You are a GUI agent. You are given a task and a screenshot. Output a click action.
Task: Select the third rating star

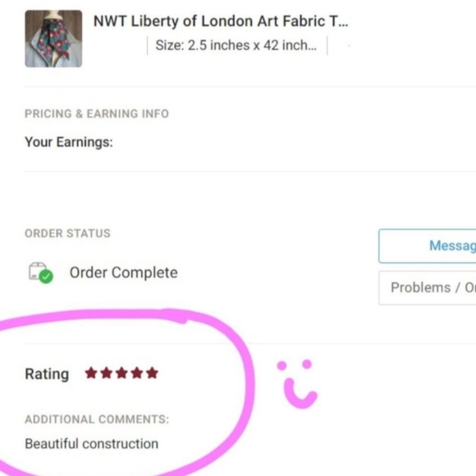(x=121, y=373)
